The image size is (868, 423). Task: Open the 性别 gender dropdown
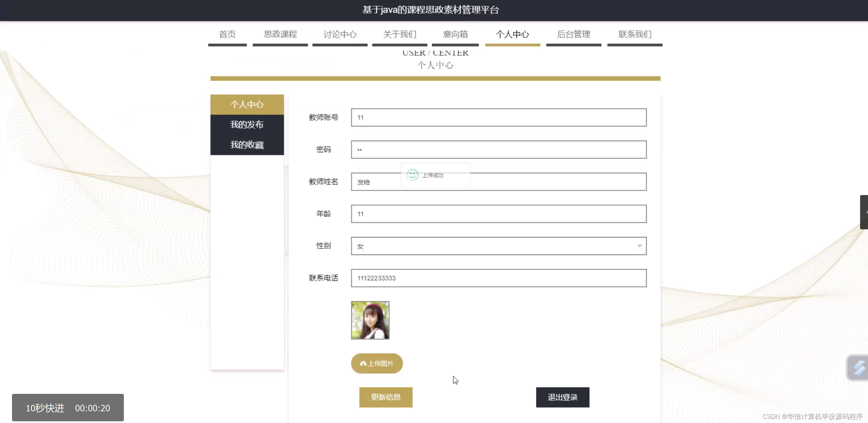coord(498,246)
